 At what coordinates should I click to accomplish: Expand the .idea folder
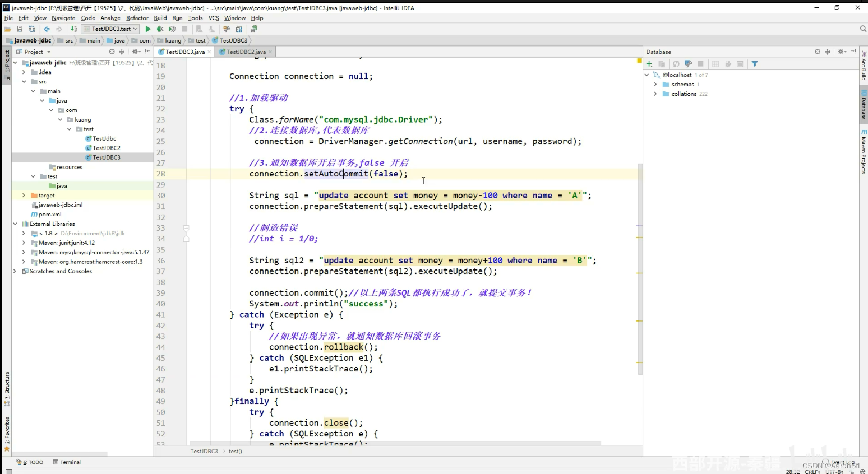tap(24, 72)
